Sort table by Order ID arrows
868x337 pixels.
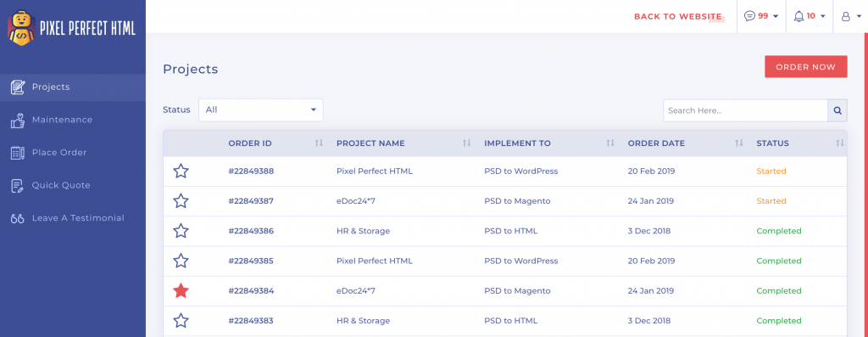319,143
